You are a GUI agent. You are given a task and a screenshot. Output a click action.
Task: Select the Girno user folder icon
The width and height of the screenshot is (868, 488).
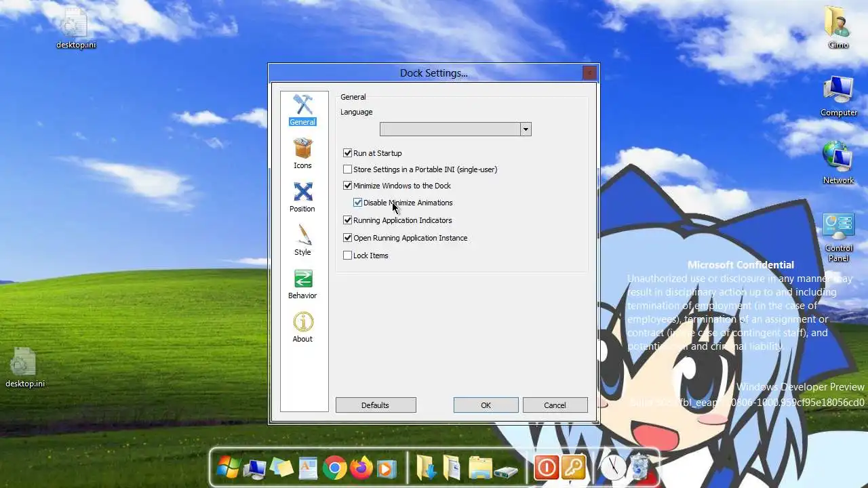click(838, 27)
